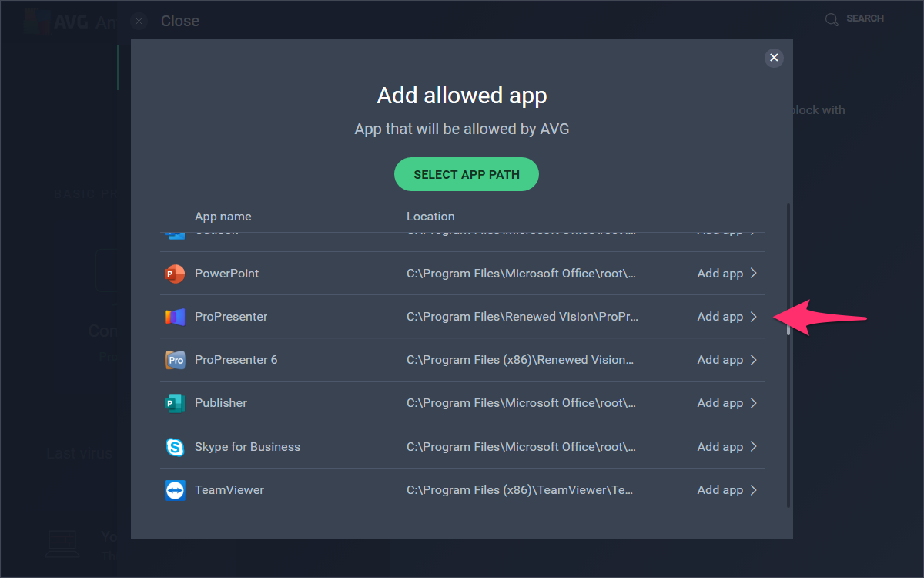Click the chevron next to PowerPoint's Add app
This screenshot has width=924, height=578.
754,274
